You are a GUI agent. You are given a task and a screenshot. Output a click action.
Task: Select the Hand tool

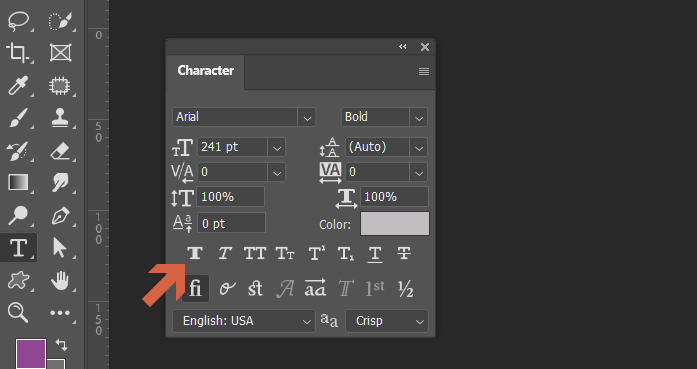(60, 281)
